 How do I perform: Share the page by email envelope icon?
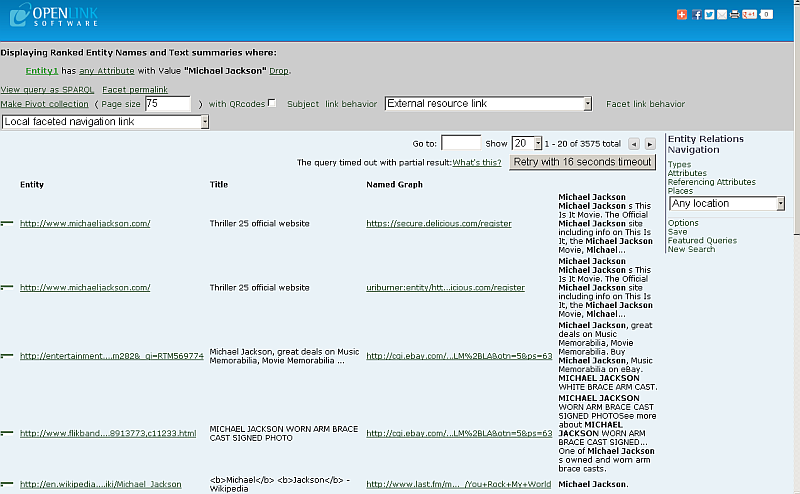[x=722, y=15]
